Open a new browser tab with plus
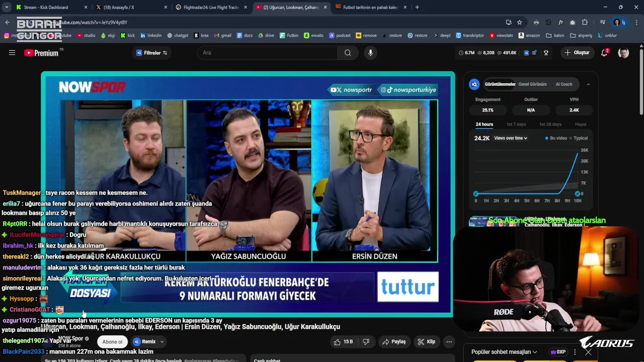 pyautogui.click(x=417, y=7)
